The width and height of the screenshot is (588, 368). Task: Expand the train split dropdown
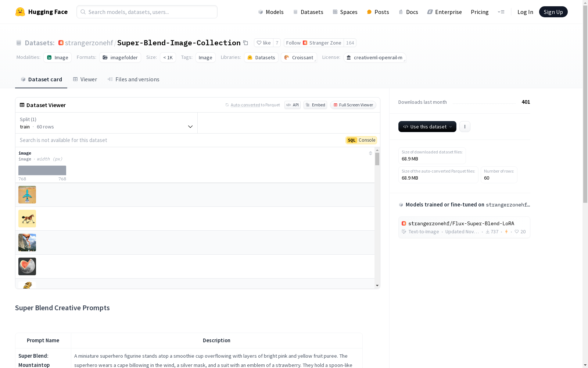pyautogui.click(x=107, y=123)
